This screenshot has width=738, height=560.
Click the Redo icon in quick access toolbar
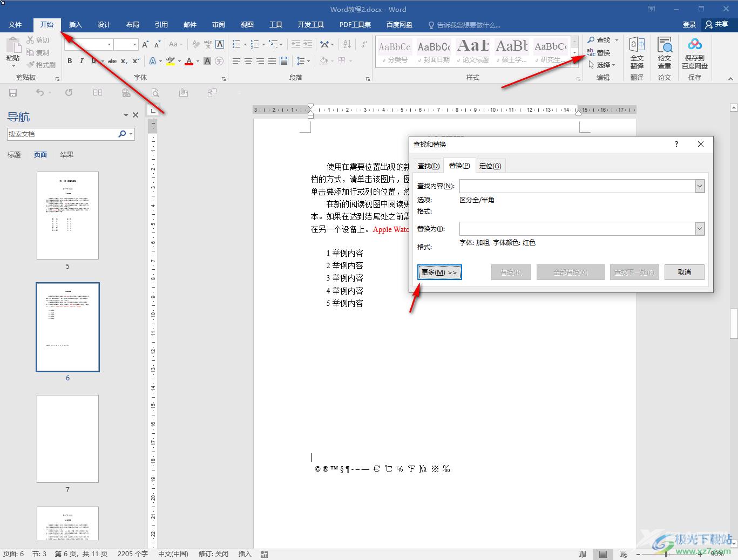coord(69,93)
